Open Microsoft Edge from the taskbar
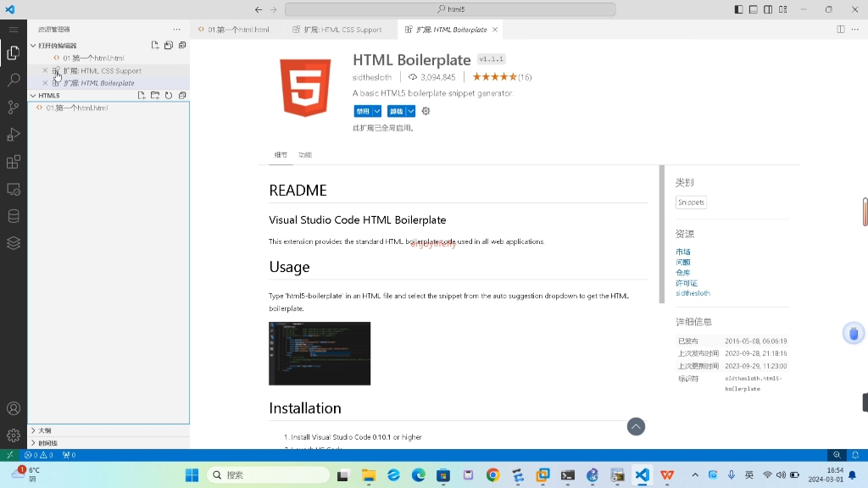 pyautogui.click(x=418, y=474)
